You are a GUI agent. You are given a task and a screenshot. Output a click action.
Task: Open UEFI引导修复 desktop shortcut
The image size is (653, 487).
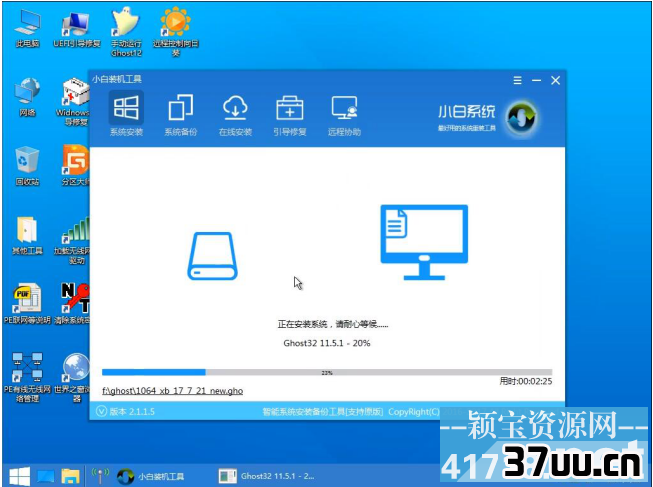click(77, 28)
